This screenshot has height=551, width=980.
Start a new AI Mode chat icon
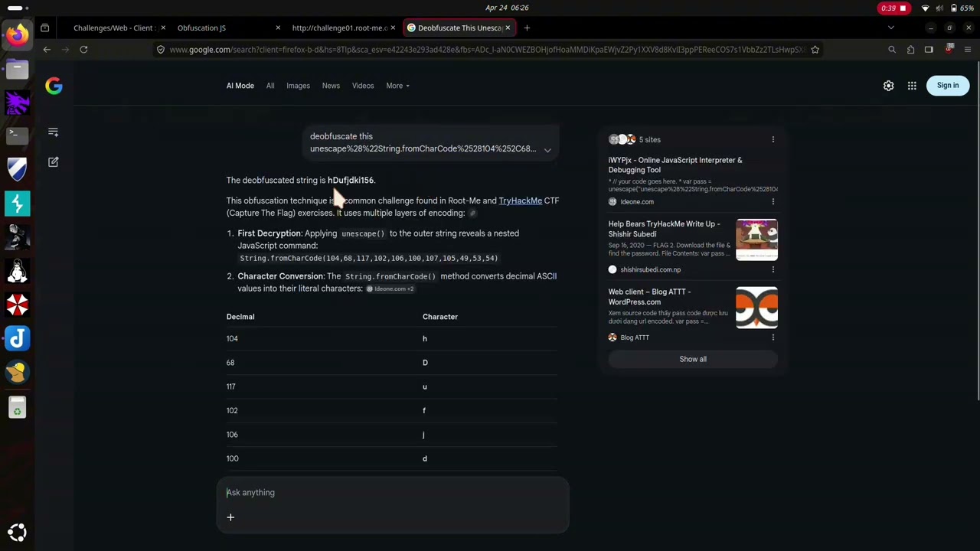54,162
